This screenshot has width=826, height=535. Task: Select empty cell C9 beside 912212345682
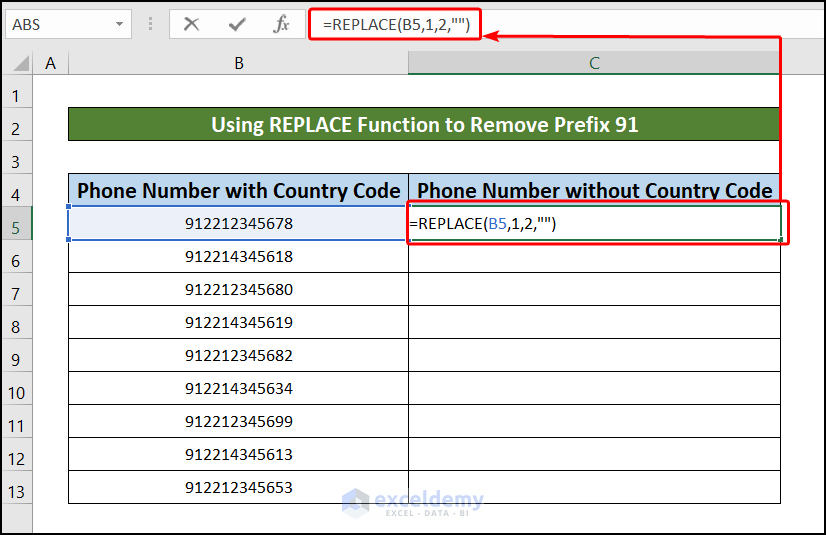594,355
